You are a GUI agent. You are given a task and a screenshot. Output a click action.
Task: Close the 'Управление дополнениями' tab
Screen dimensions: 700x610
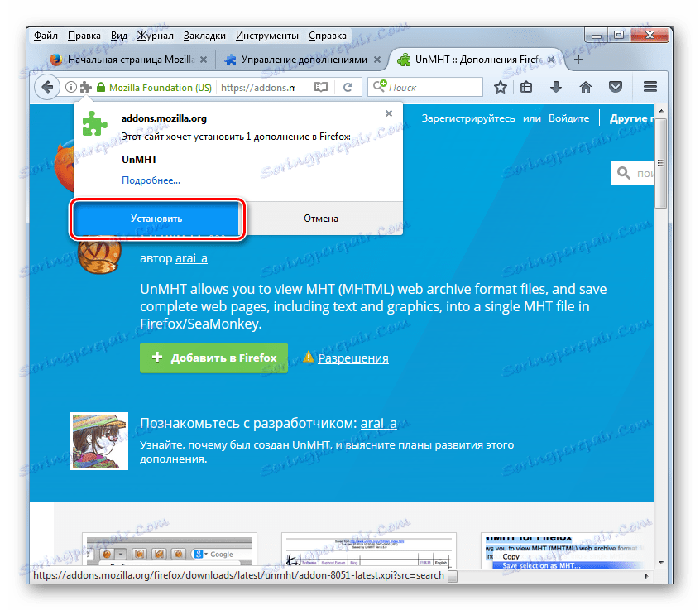click(x=377, y=60)
